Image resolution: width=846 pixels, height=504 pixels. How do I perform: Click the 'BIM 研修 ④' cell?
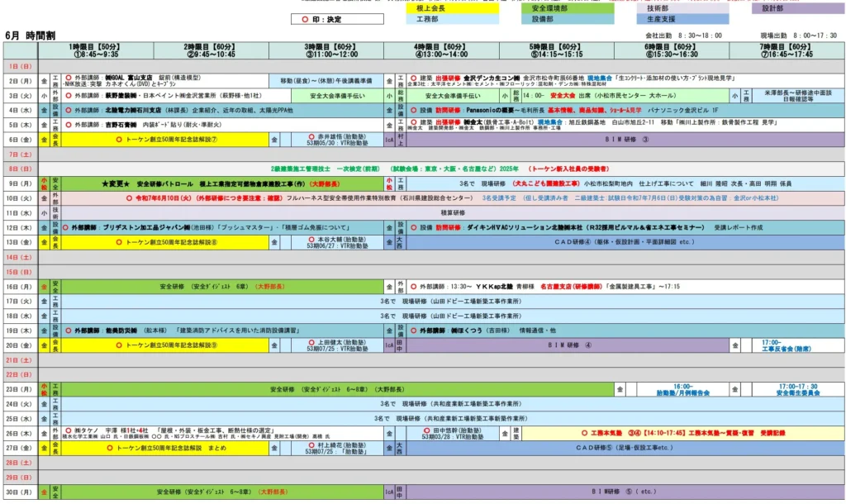point(568,345)
